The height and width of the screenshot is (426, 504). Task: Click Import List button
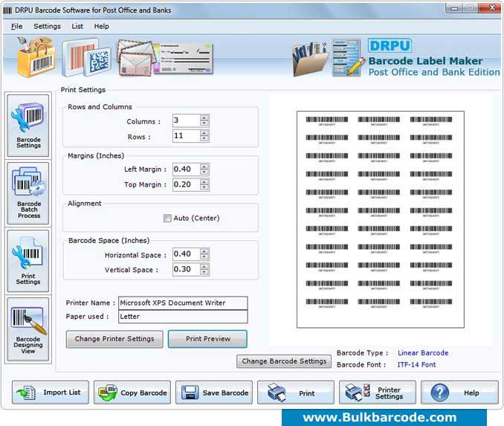(51, 393)
